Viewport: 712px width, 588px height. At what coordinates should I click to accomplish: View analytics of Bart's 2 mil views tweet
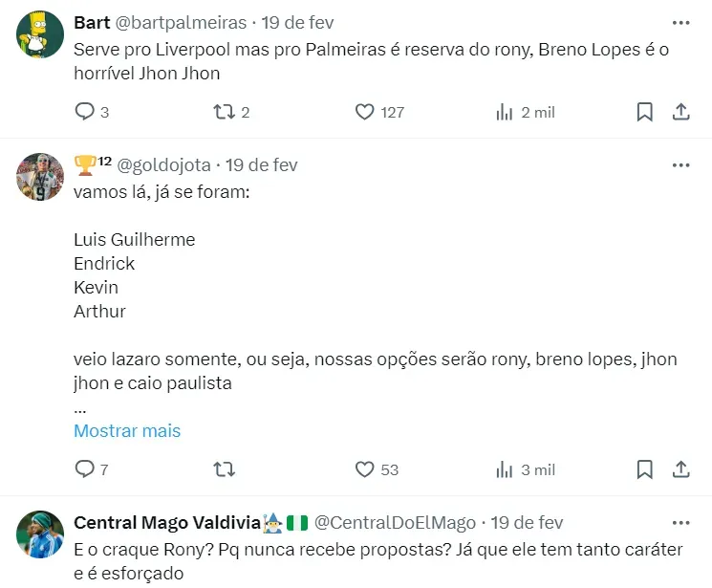tap(505, 112)
